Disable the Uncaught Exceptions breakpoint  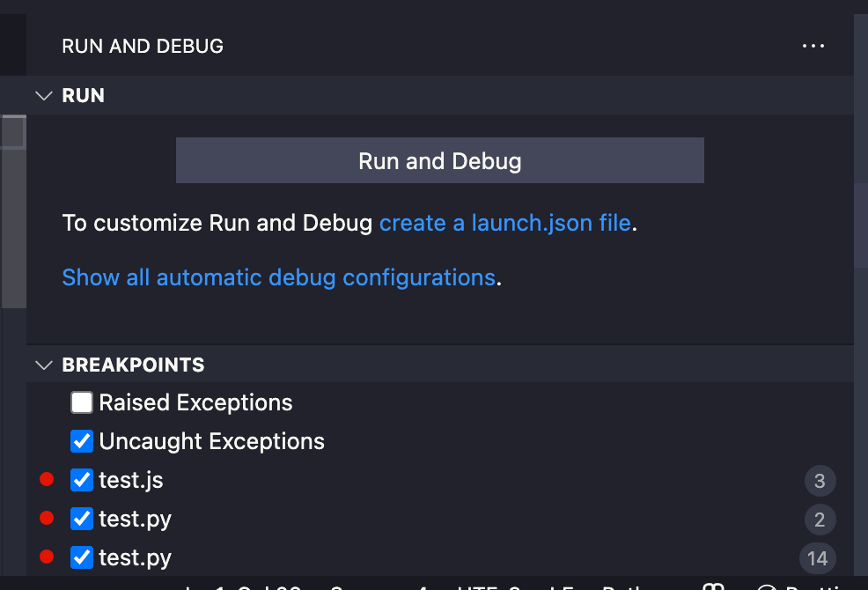coord(81,441)
